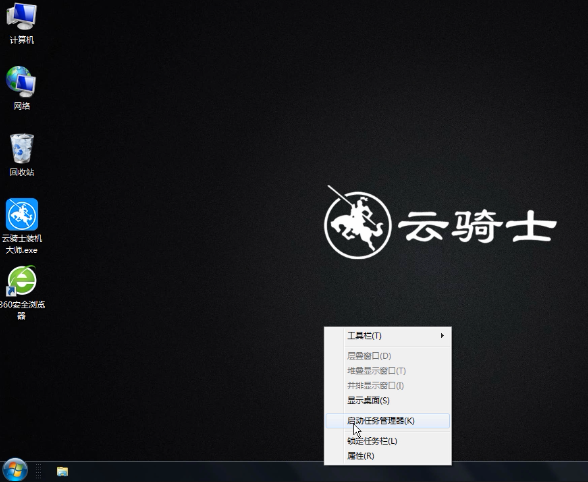Viewport: 588px width, 482px height.
Task: Open 属性(R) from the context menu
Action: [x=388, y=456]
